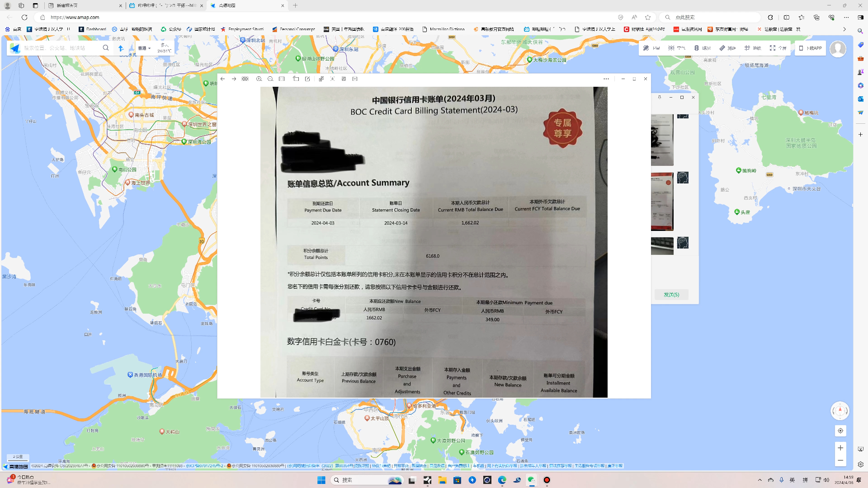Click the taskbar search box
Image resolution: width=868 pixels, height=488 pixels.
point(367,480)
